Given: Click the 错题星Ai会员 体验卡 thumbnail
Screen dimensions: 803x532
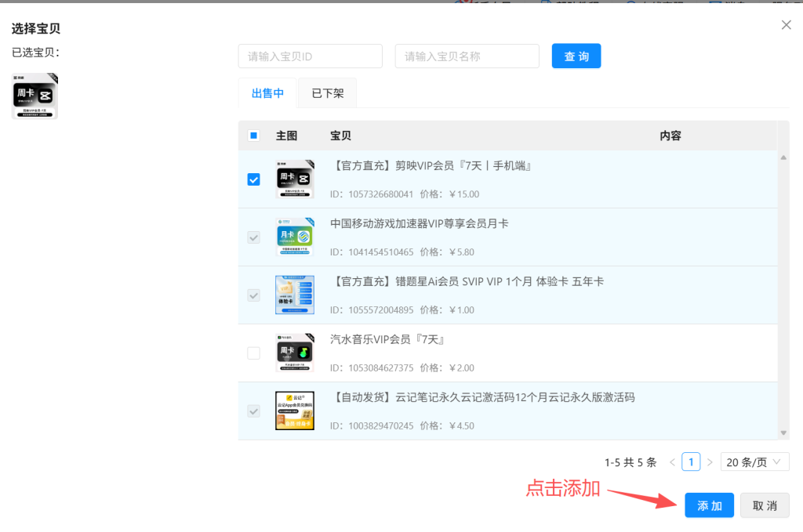Looking at the screenshot, I should click(x=295, y=295).
